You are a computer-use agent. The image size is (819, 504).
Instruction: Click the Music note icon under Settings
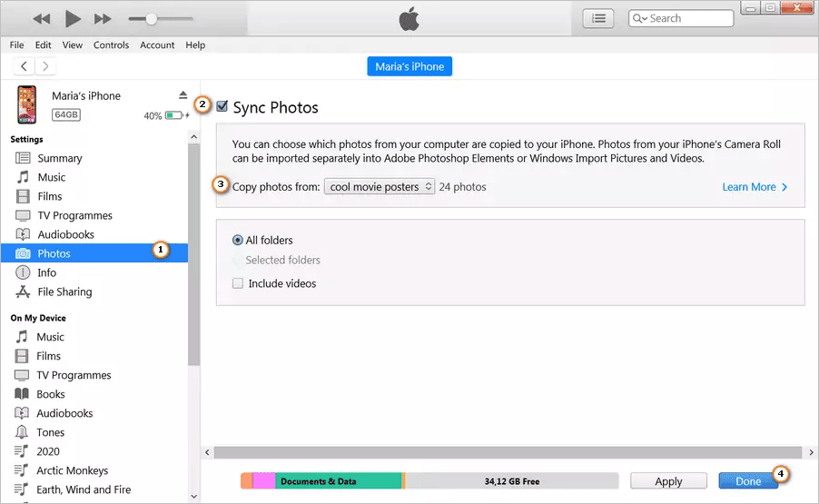coord(23,177)
